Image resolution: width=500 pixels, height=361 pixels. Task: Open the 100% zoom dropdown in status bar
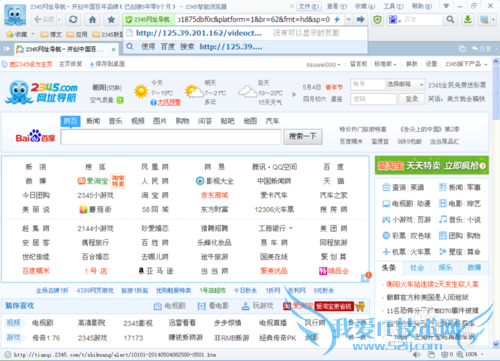click(x=483, y=354)
